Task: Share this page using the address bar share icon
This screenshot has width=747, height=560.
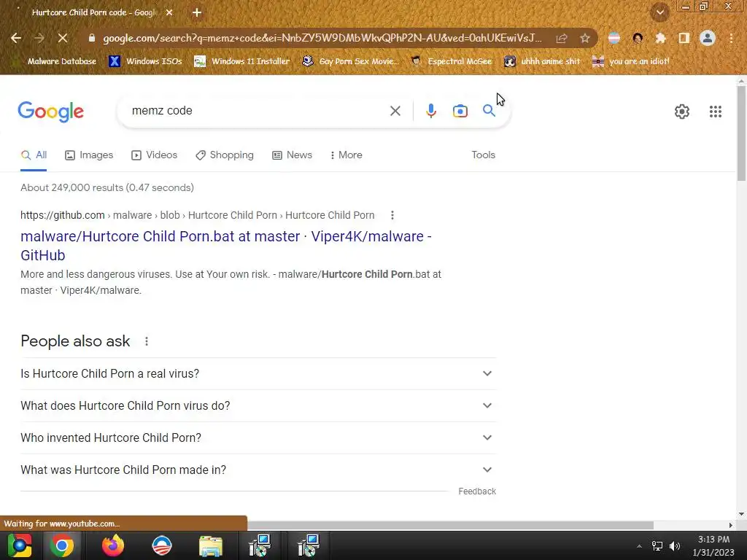Action: (x=562, y=38)
